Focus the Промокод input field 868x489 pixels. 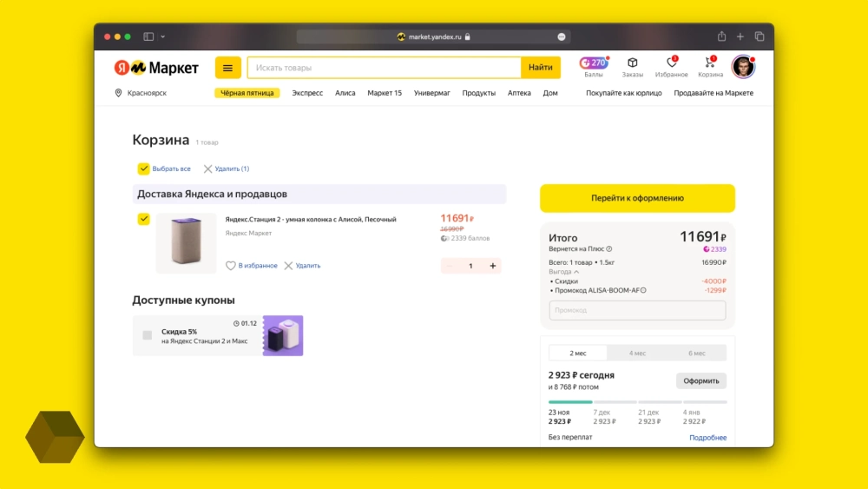(x=637, y=310)
